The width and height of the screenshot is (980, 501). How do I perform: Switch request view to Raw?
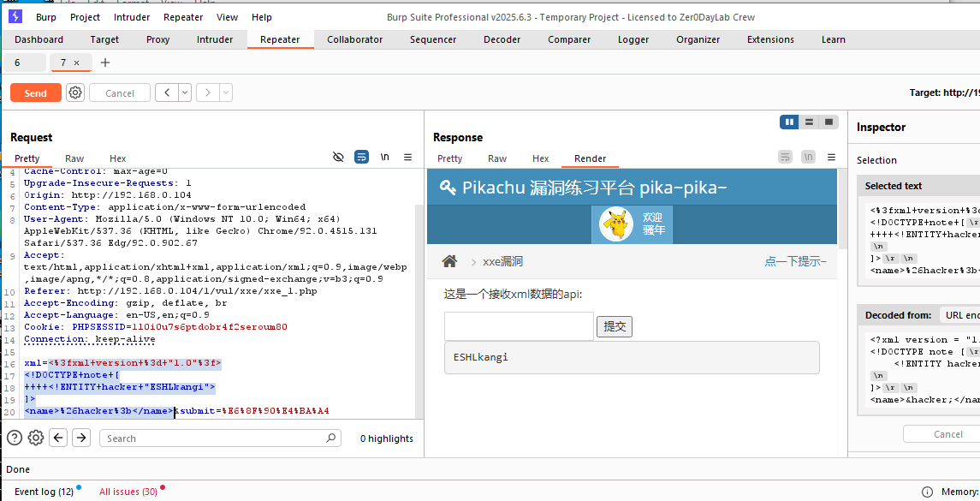(74, 158)
